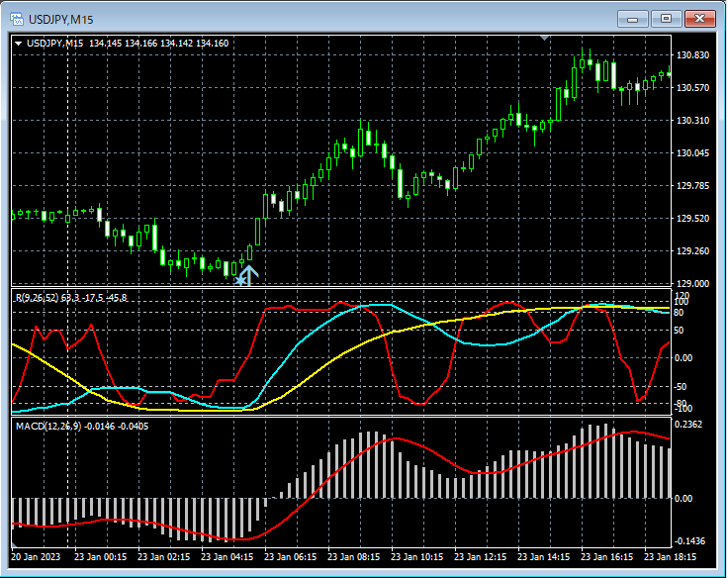Click the 23 Jan 16:15 time label
728x578 pixels.
[606, 556]
